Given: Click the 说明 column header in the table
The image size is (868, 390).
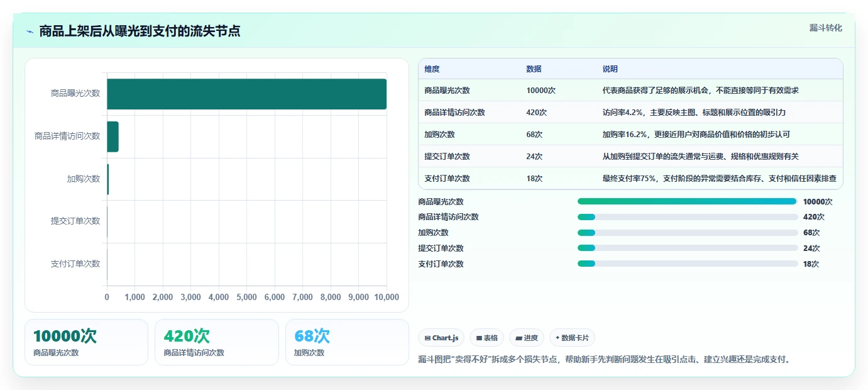Looking at the screenshot, I should tap(610, 69).
